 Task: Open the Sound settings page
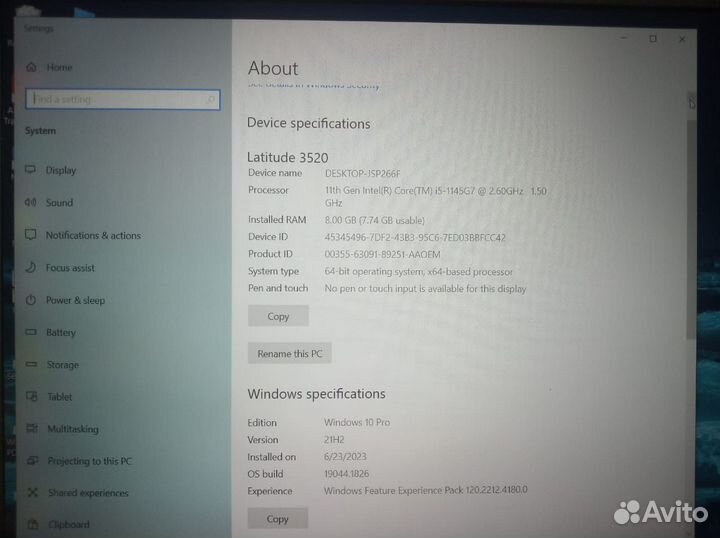[x=59, y=202]
